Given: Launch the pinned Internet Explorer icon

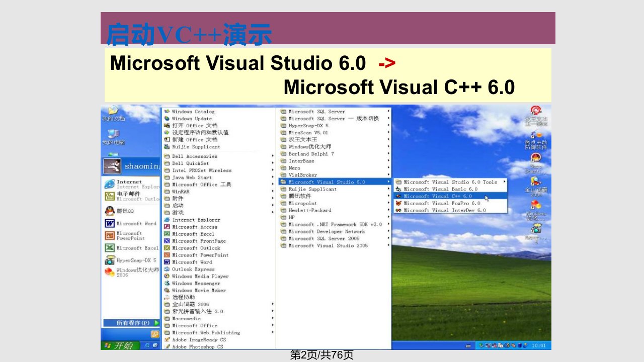Looking at the screenshot, I should point(109,184).
